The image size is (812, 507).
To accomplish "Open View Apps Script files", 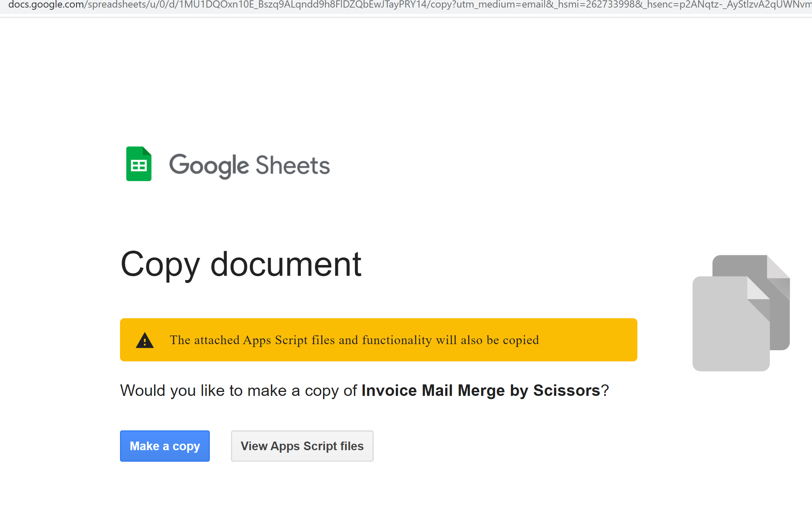I will (x=302, y=446).
